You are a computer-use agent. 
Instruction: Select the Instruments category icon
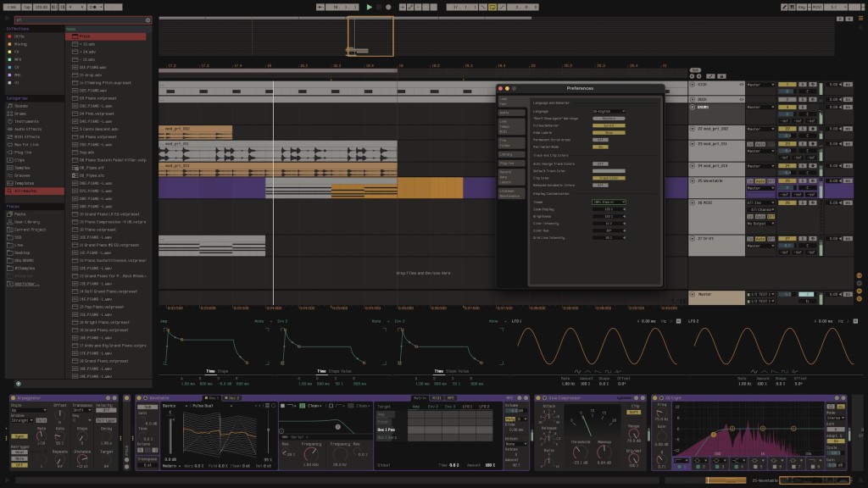pos(8,120)
